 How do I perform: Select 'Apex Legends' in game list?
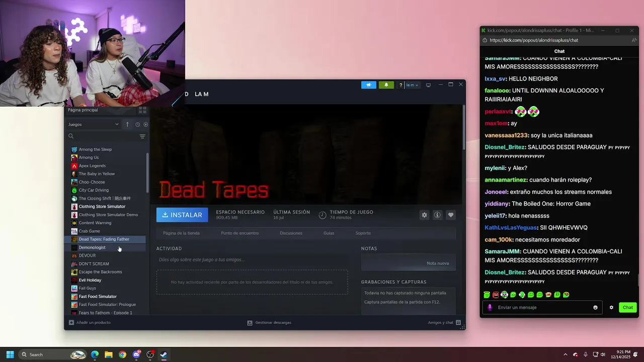92,165
